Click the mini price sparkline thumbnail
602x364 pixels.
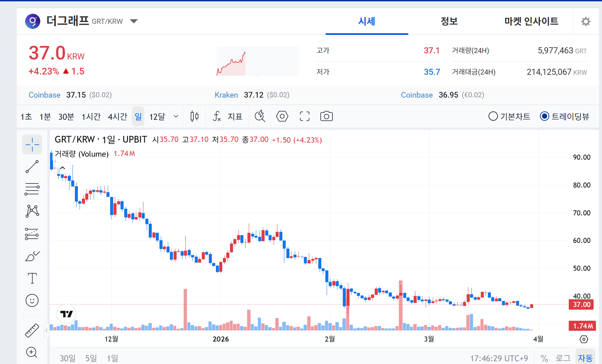pos(257,61)
